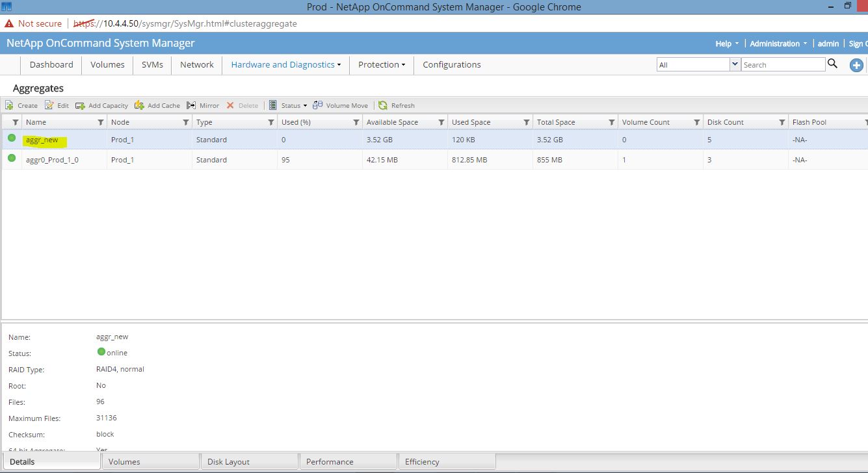Click the search magnifying glass icon
Image resolution: width=868 pixels, height=473 pixels.
coord(833,64)
